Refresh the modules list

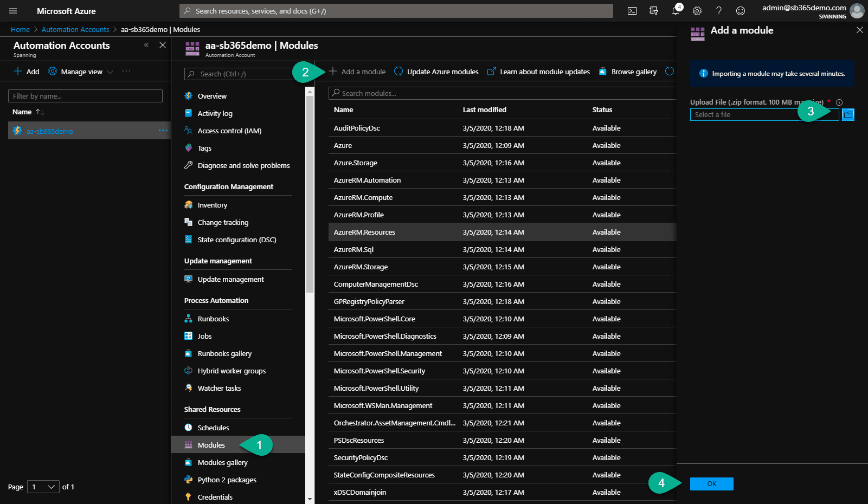[670, 70]
